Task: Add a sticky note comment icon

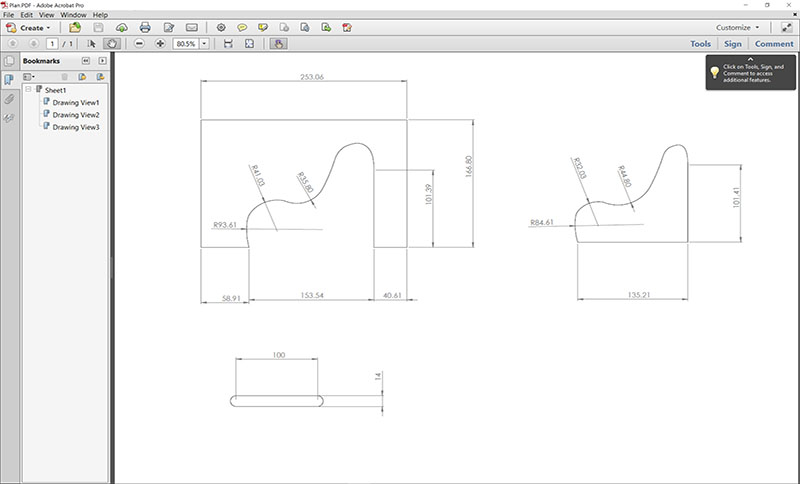Action: (242, 28)
